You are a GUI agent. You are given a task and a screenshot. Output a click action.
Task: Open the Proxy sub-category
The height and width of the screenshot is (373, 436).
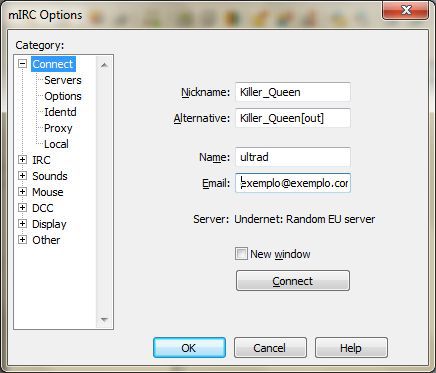pyautogui.click(x=58, y=128)
